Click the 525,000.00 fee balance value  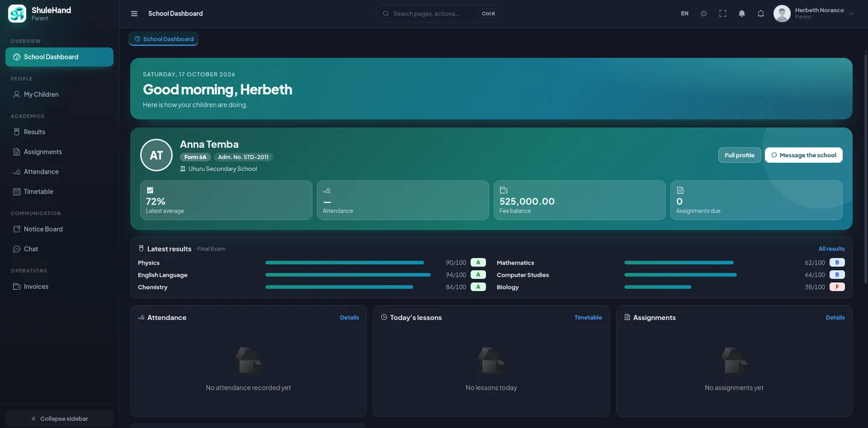(x=527, y=201)
